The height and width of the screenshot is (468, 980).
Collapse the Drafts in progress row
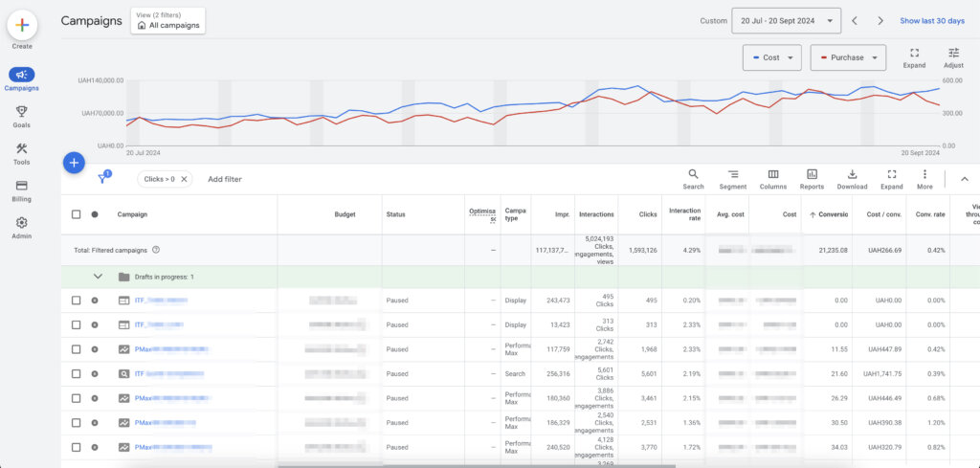[x=98, y=277]
